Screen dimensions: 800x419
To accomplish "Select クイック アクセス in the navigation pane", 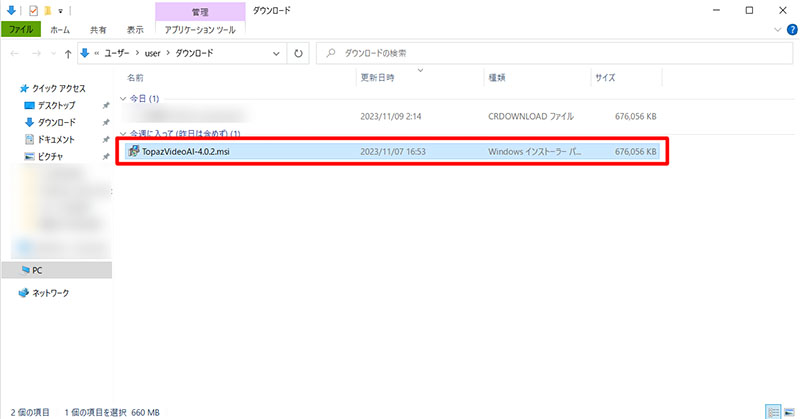I will coord(59,88).
